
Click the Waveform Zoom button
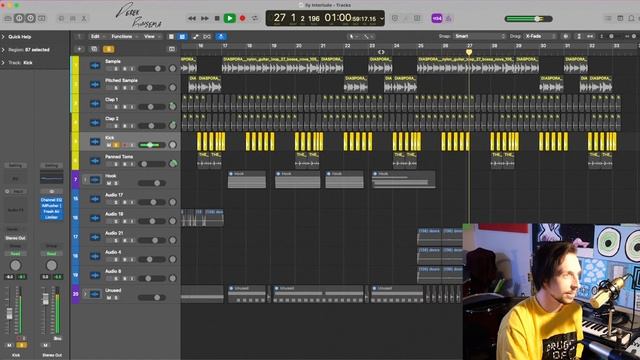click(565, 36)
